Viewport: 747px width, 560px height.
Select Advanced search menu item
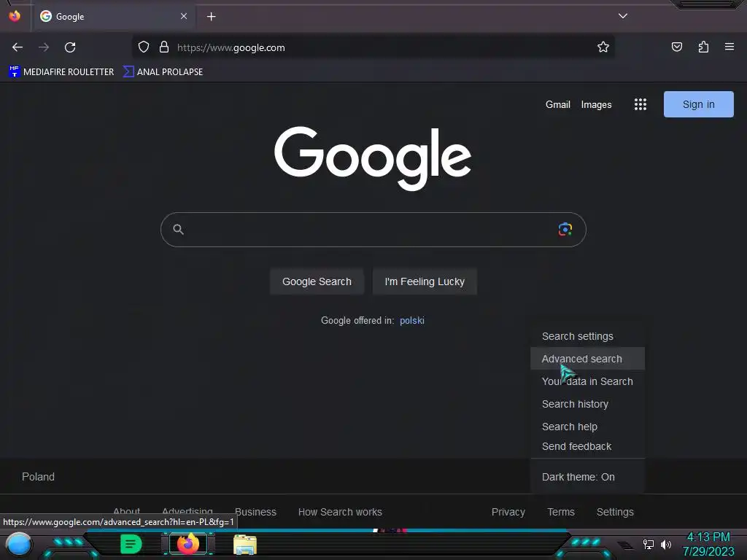(587, 359)
